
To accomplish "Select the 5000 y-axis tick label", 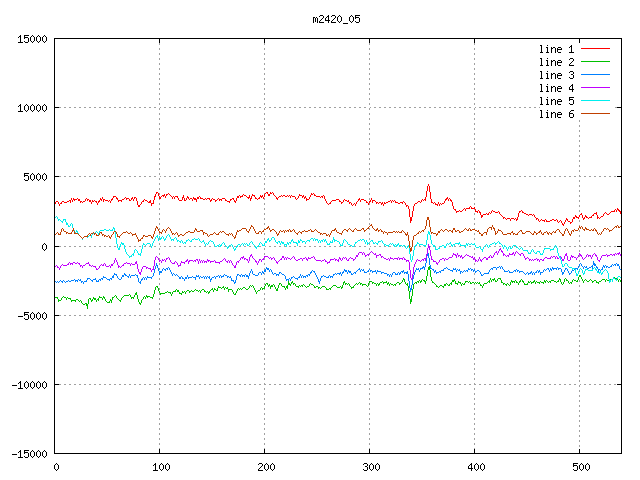I will [x=33, y=177].
